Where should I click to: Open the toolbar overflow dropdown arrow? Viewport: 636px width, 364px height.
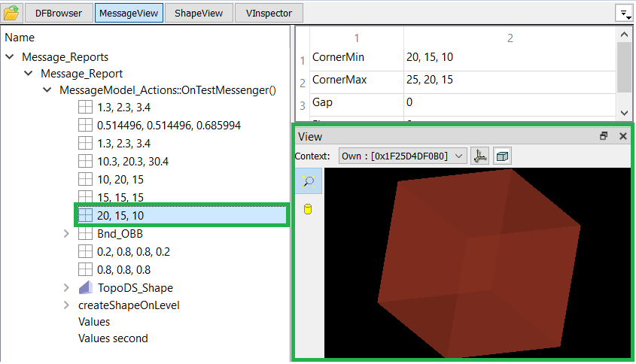tap(624, 14)
